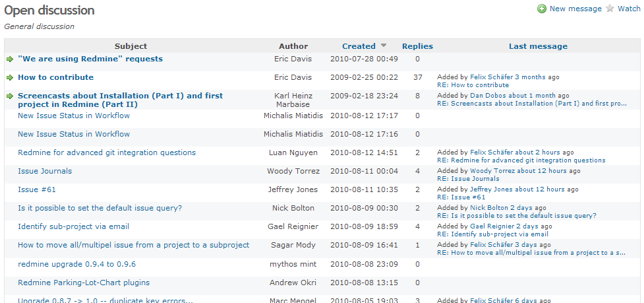The height and width of the screenshot is (303, 644).
Task: Open RE: Is it possible to set default query
Action: click(517, 216)
